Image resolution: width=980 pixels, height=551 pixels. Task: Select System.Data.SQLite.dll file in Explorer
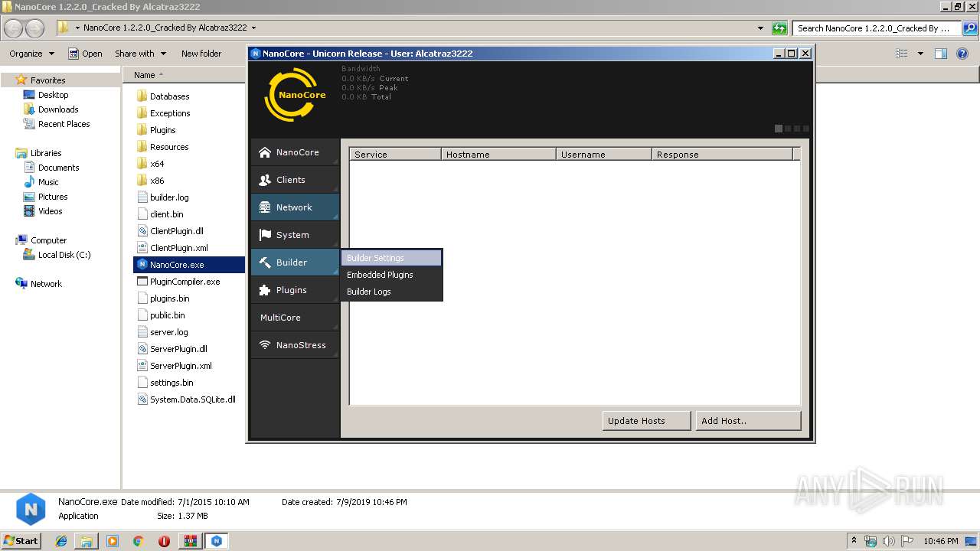(x=186, y=399)
